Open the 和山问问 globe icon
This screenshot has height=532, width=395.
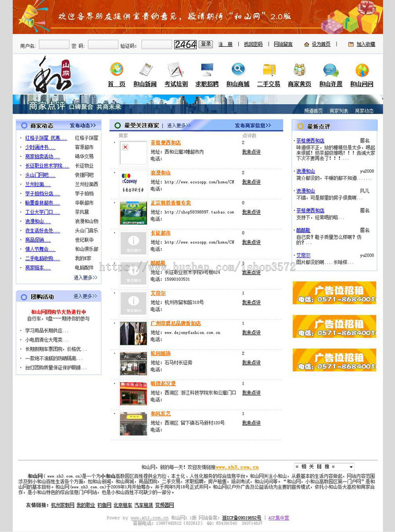(362, 70)
